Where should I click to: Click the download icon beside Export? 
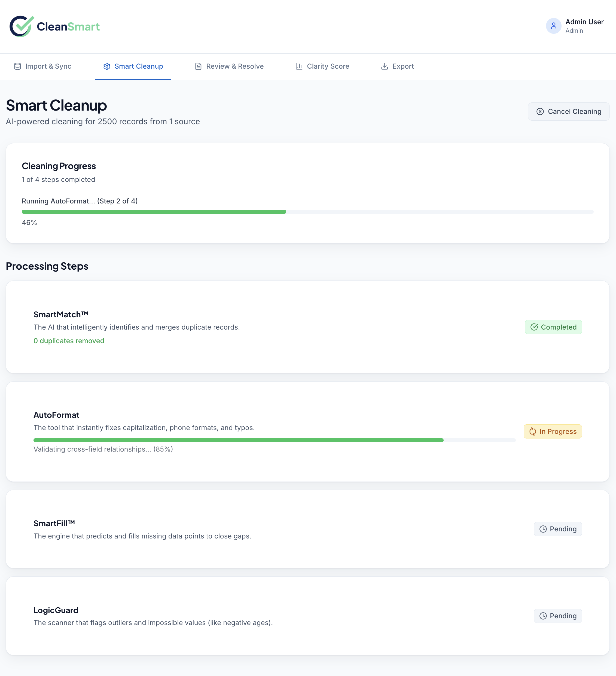(385, 66)
